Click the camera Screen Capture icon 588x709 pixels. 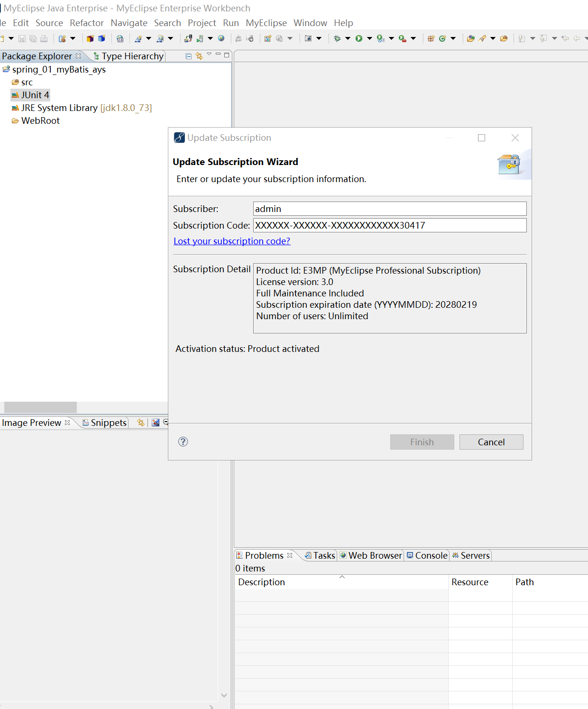click(308, 38)
